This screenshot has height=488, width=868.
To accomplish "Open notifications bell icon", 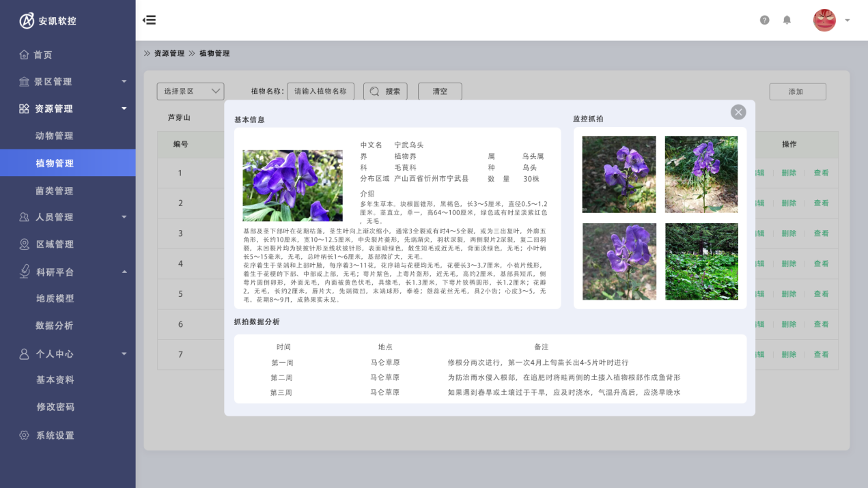I will coord(787,20).
